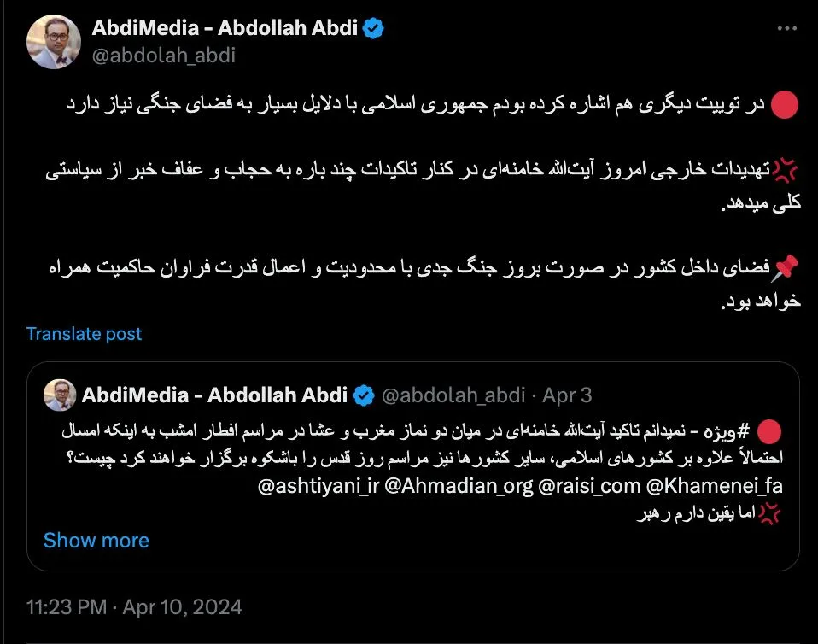The height and width of the screenshot is (644, 818).
Task: Click the pushpin emoji in the third paragraph
Action: coord(786,267)
